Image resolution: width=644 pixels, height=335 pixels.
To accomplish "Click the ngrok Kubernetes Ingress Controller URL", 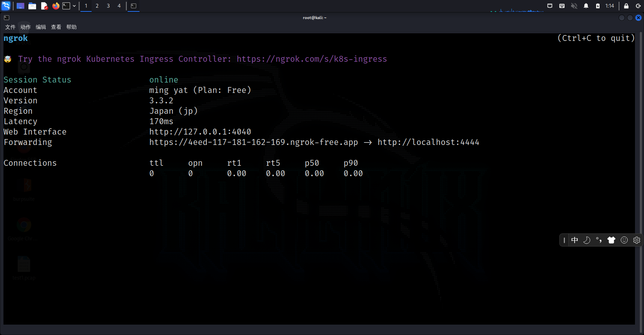I will pos(312,59).
